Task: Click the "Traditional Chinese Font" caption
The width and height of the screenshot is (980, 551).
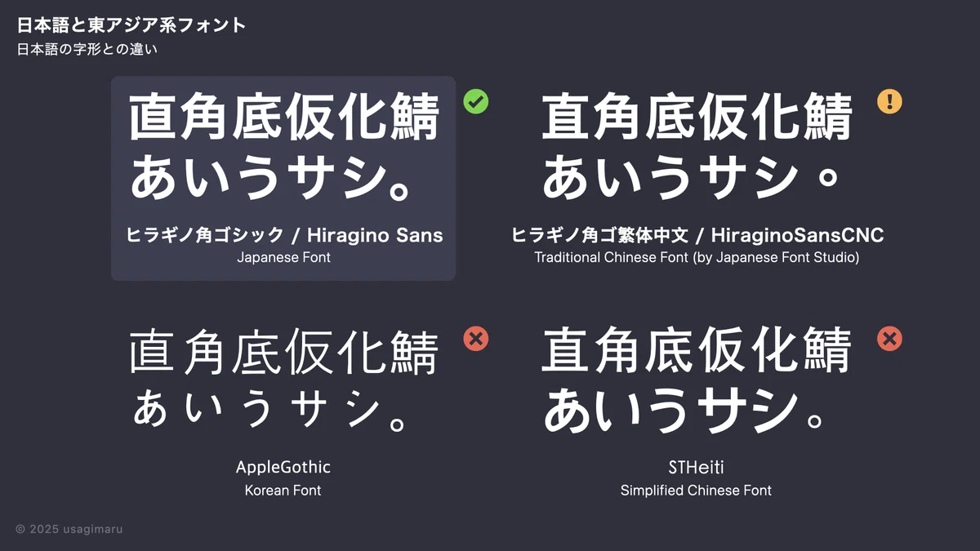Action: 697,257
